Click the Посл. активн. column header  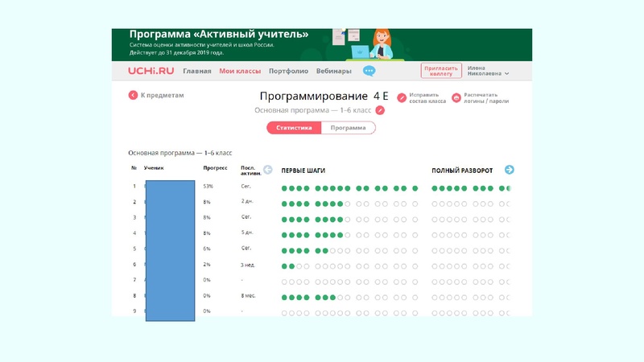(x=251, y=171)
